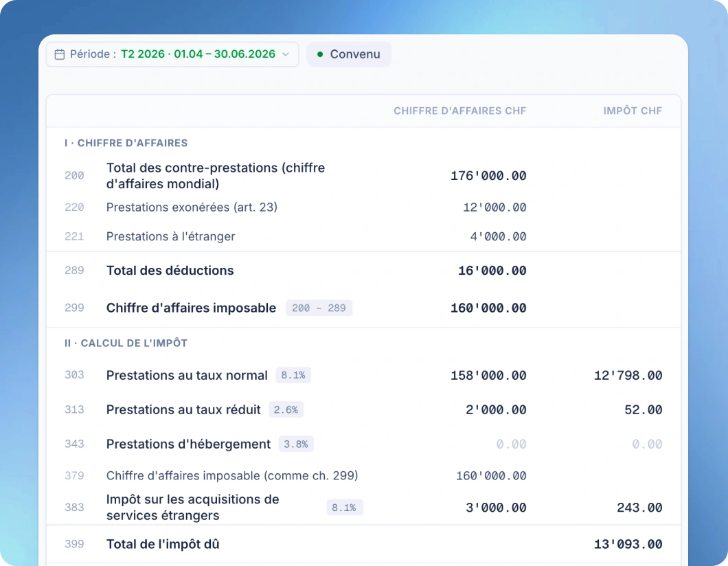Image resolution: width=728 pixels, height=566 pixels.
Task: Click the calendar icon beside Période
Action: 60,54
